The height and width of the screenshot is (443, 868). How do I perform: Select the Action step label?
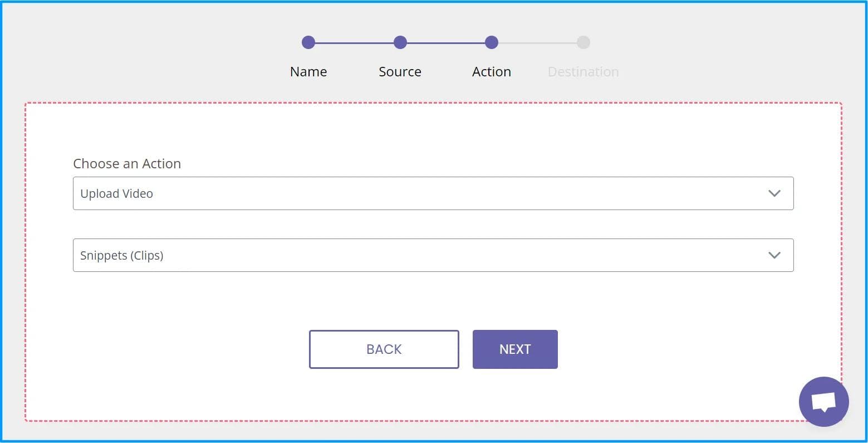point(491,72)
